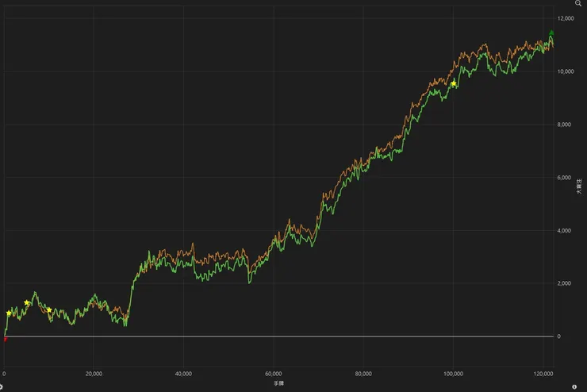Select the third star marker after the early peak
Screen dimensions: 587x392
(49, 310)
